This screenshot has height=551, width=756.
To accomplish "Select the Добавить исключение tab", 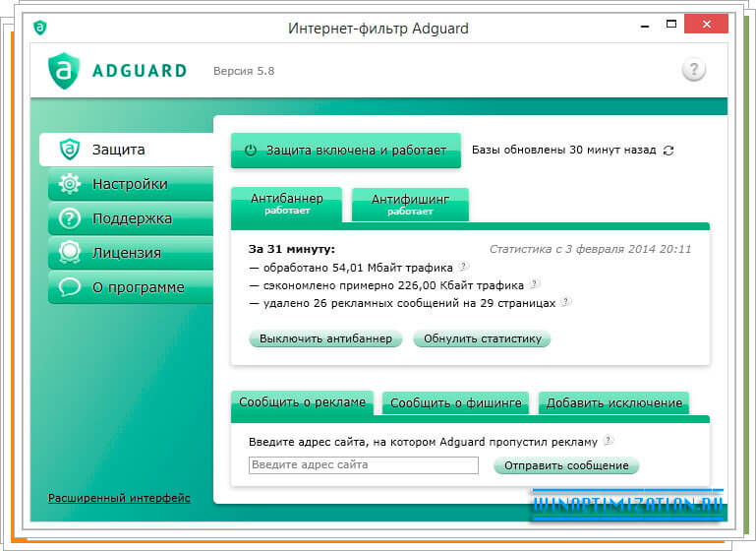I will point(613,403).
